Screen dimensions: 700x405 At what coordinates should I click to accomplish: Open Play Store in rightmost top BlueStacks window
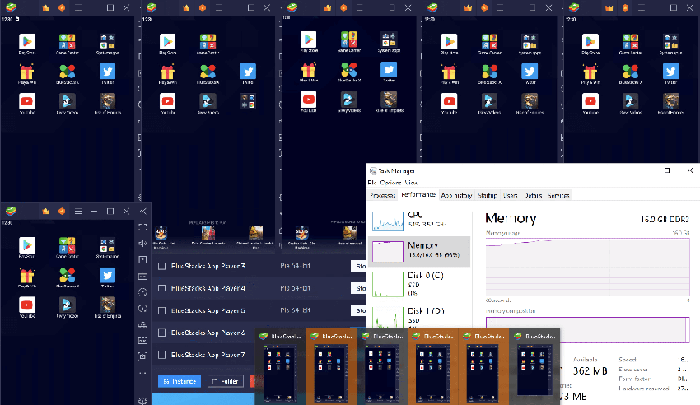tap(590, 42)
